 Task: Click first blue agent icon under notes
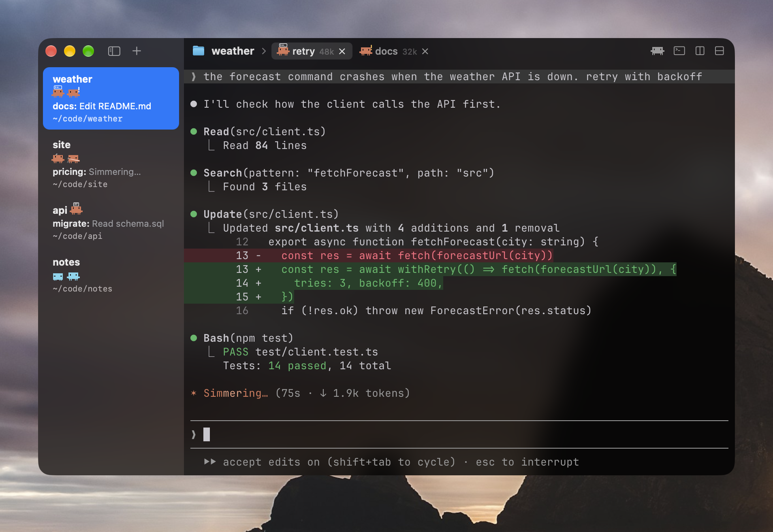58,277
